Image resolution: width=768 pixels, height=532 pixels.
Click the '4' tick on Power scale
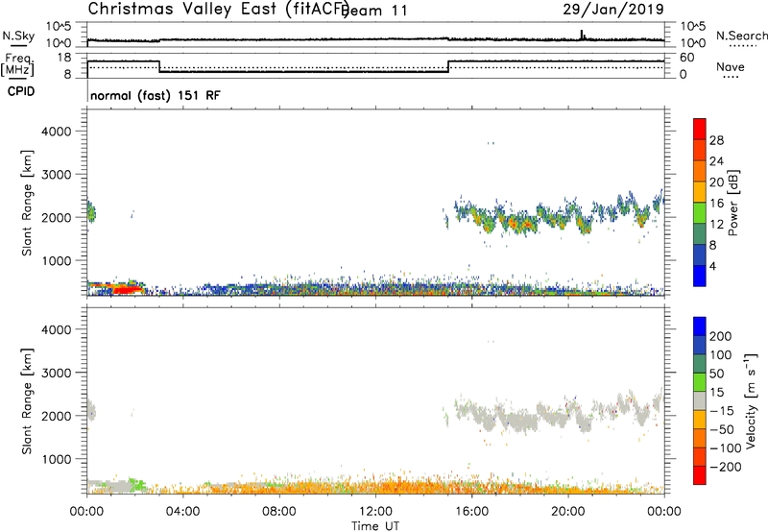(x=712, y=266)
